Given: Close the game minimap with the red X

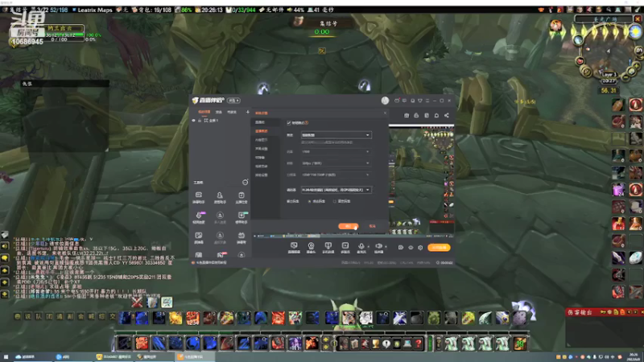Looking at the screenshot, I should click(638, 19).
